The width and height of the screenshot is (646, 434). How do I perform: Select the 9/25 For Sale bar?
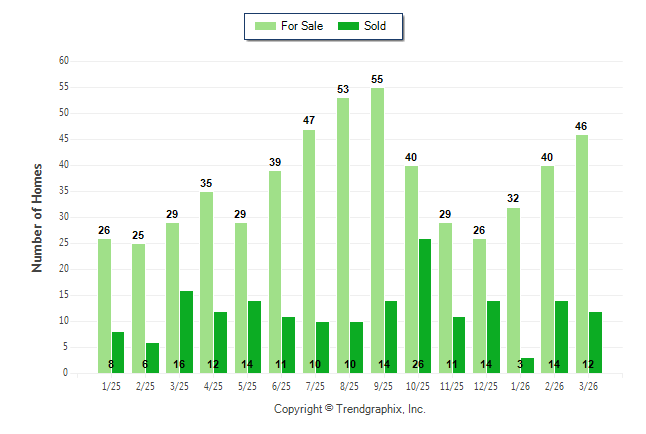[x=377, y=230]
